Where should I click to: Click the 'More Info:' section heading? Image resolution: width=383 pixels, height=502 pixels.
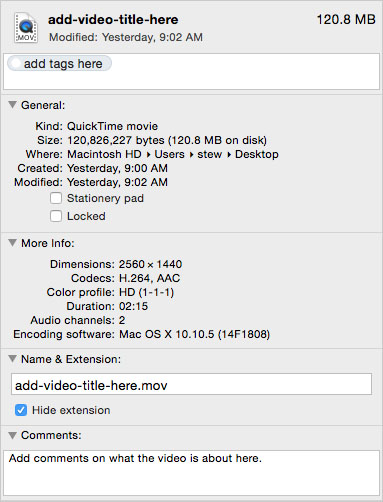pyautogui.click(x=48, y=243)
